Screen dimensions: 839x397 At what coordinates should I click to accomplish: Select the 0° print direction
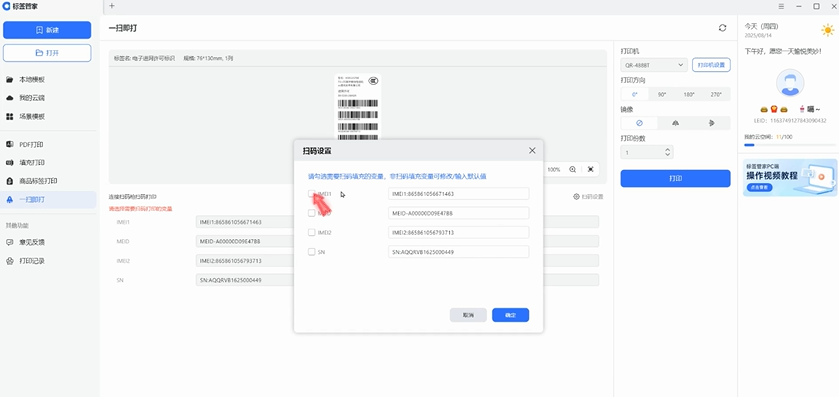(x=635, y=94)
